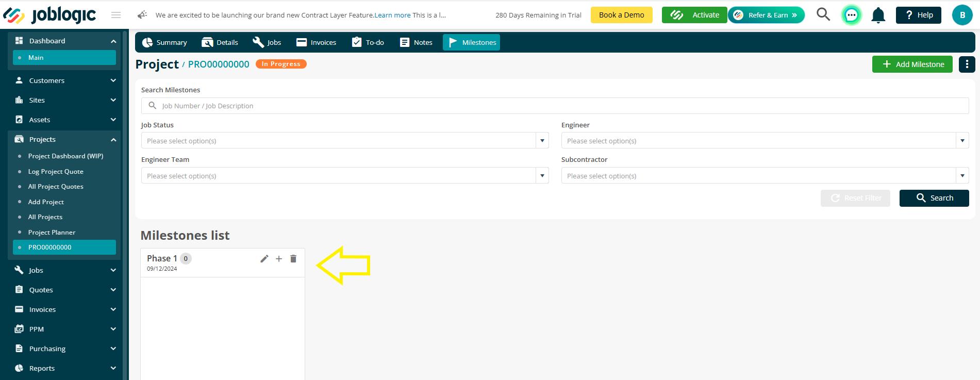
Task: Click the Search button
Action: pyautogui.click(x=934, y=198)
